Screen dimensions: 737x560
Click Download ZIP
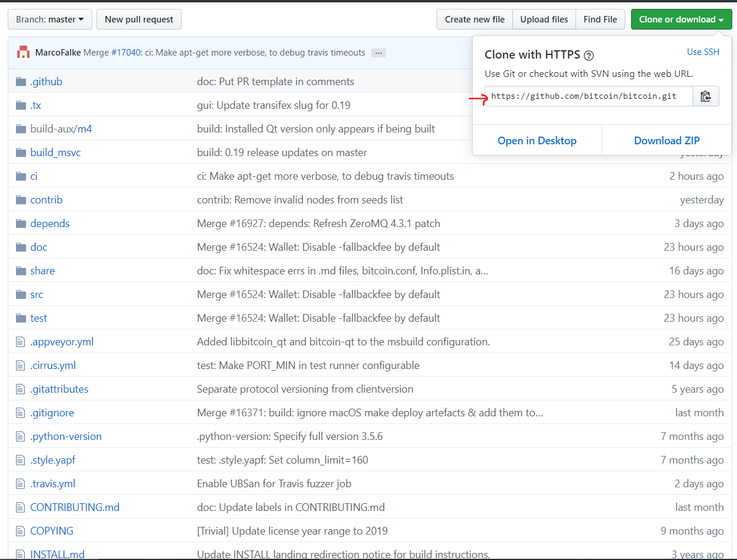click(x=667, y=141)
